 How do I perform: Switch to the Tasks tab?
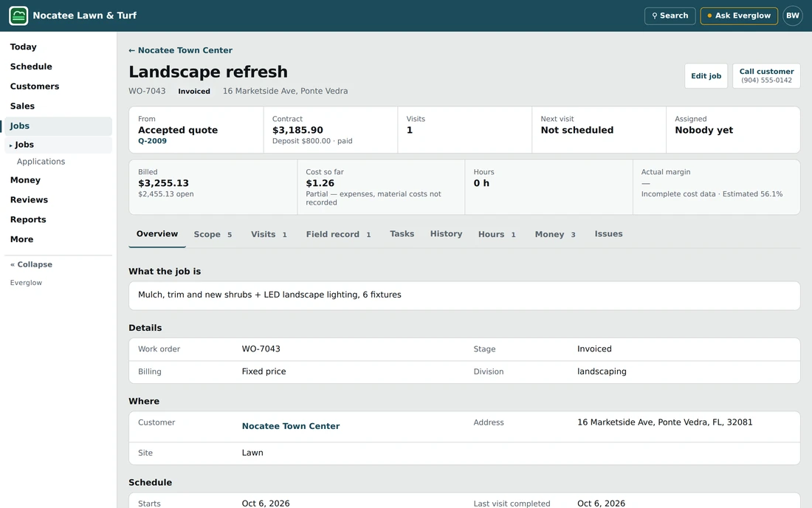point(402,234)
